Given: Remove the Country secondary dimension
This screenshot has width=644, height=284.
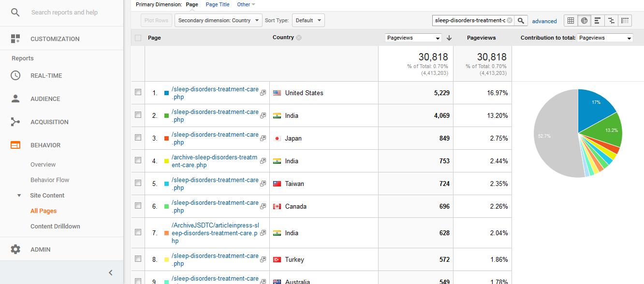Looking at the screenshot, I should [299, 38].
